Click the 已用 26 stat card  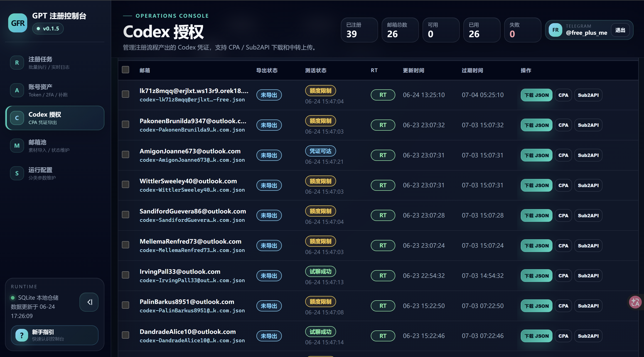pyautogui.click(x=482, y=30)
